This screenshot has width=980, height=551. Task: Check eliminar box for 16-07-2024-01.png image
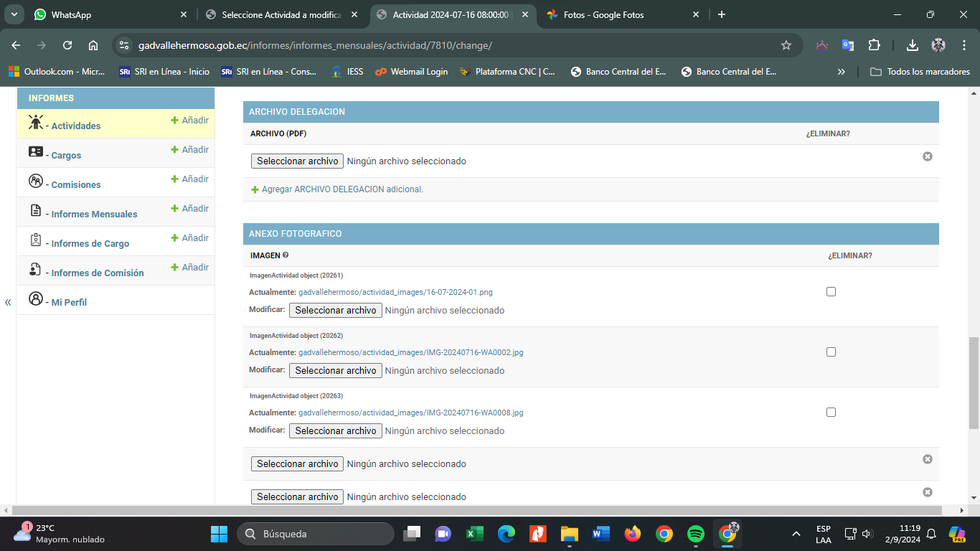point(831,292)
